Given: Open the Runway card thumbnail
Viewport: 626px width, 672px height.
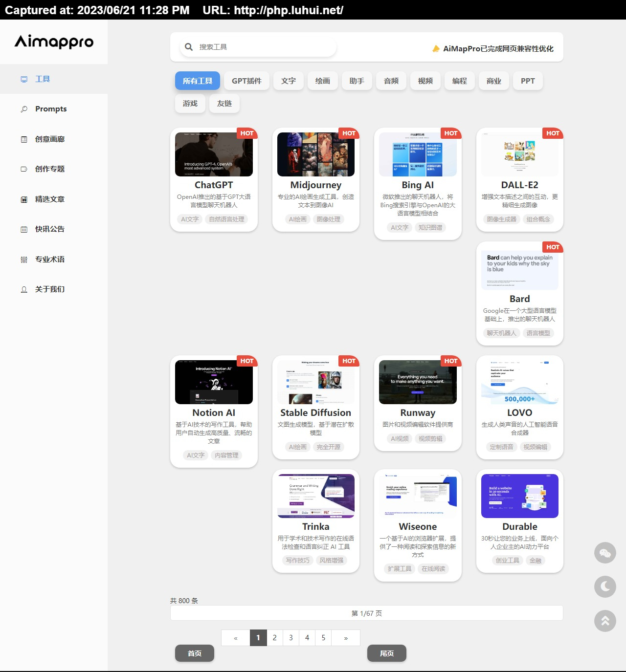Looking at the screenshot, I should [x=418, y=382].
